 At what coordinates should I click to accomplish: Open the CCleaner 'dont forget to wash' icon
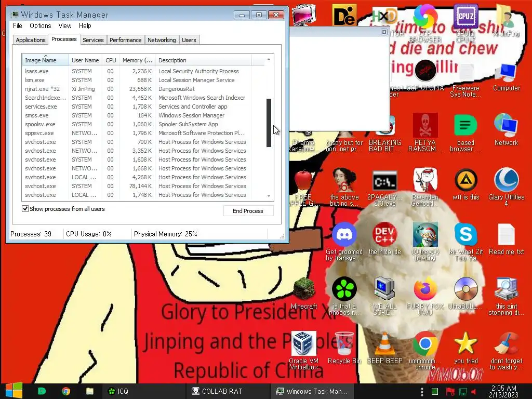pyautogui.click(x=506, y=343)
